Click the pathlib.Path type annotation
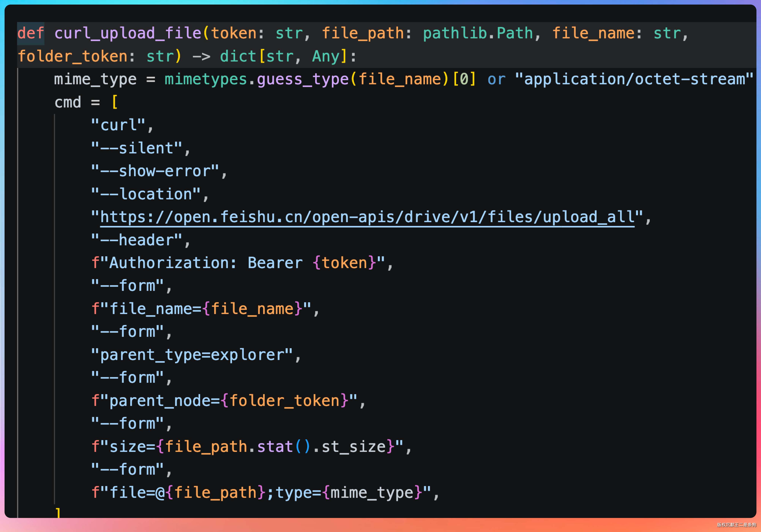761x532 pixels. [478, 33]
